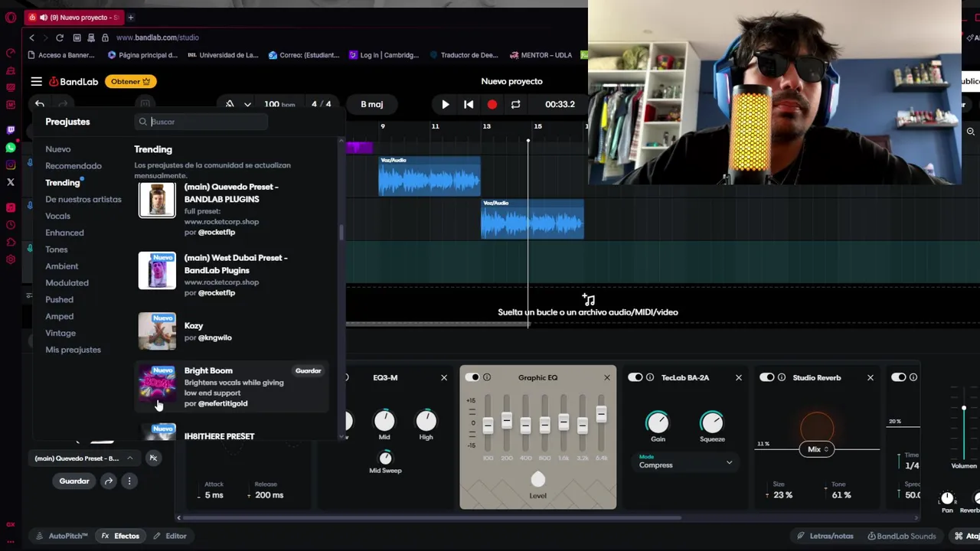Remove the TecLab BA-2A effect
Screen dimensions: 980x551
tap(739, 377)
